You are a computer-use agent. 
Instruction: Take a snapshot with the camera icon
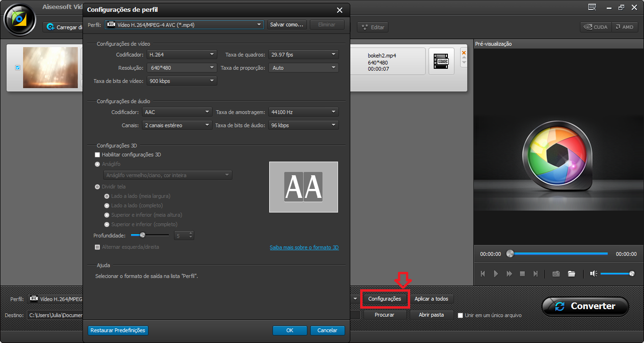click(556, 273)
